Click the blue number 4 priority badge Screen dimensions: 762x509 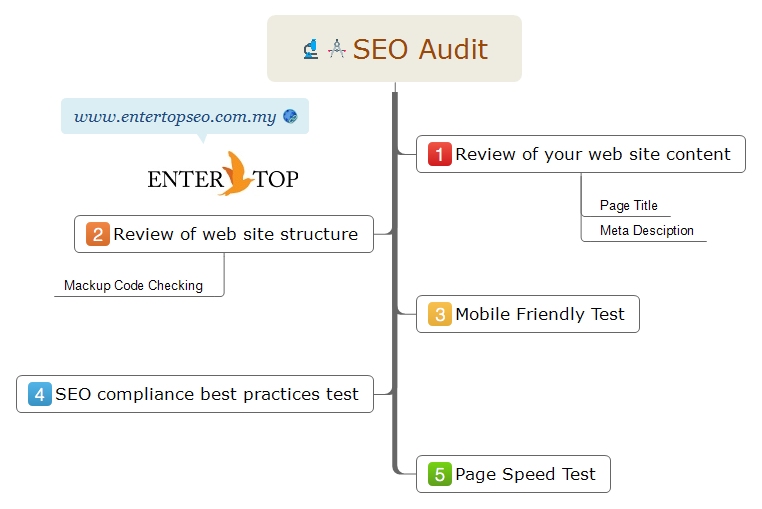40,394
